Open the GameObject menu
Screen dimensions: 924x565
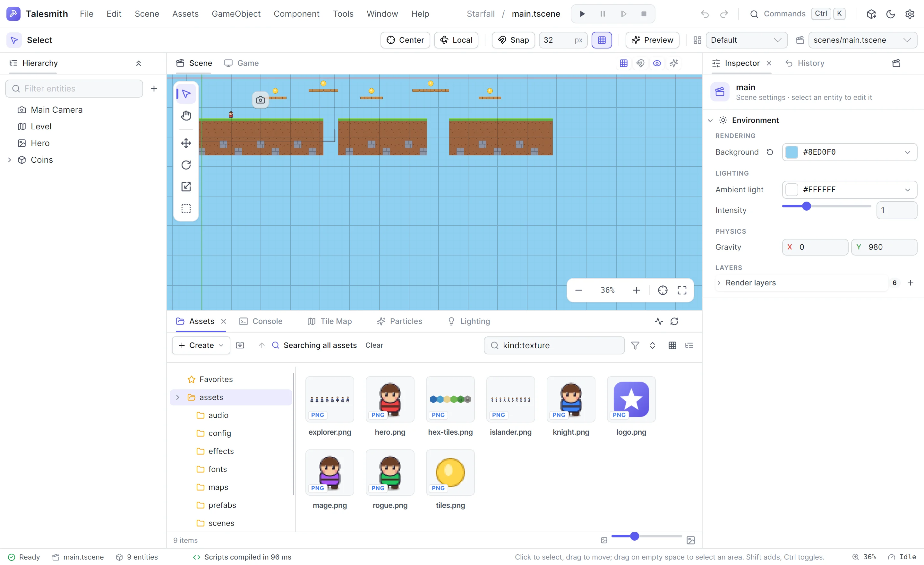(x=236, y=14)
